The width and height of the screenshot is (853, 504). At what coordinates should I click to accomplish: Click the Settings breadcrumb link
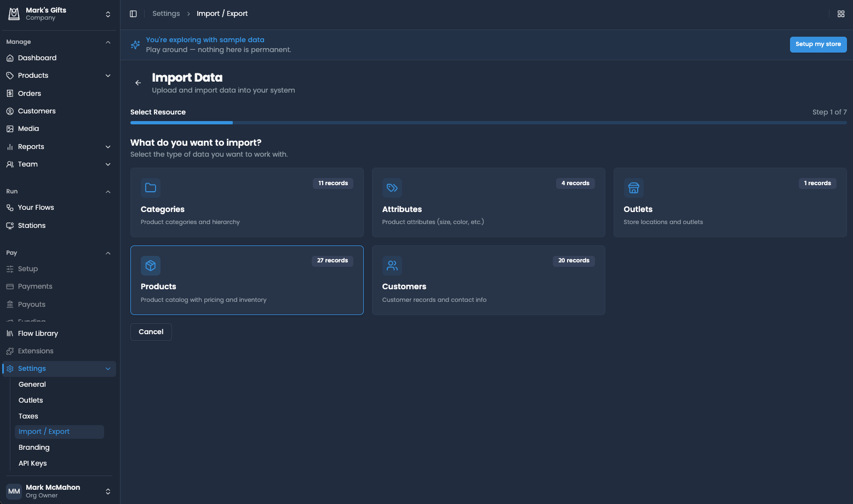pos(166,14)
